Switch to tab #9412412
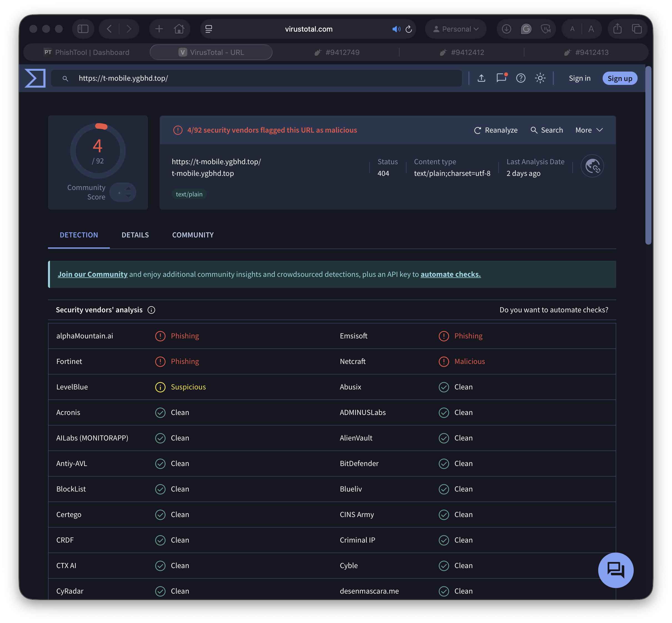The height and width of the screenshot is (623, 672). (462, 52)
